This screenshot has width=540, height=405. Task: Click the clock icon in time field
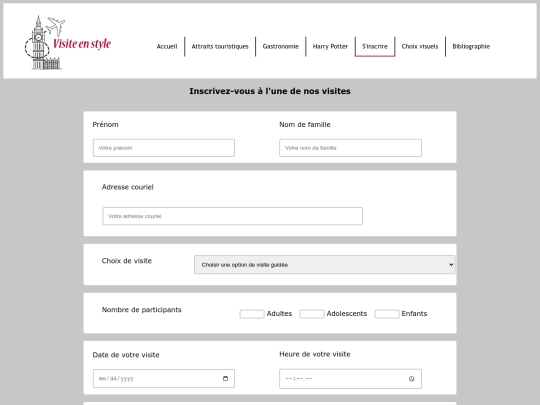[x=412, y=379]
